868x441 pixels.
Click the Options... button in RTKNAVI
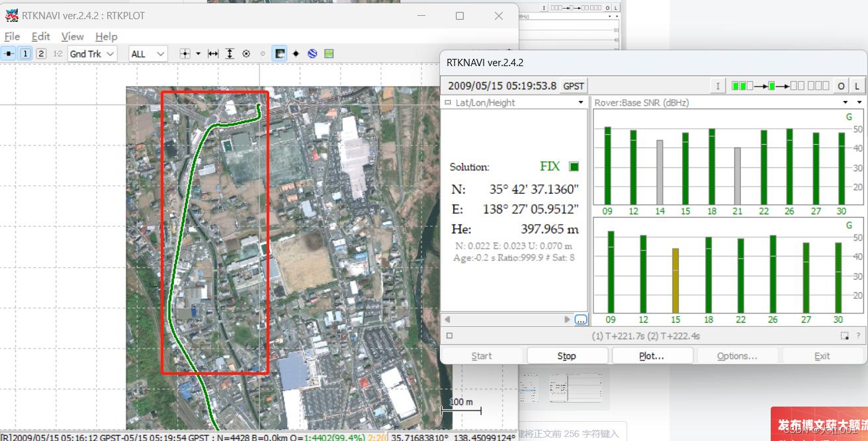pos(737,356)
